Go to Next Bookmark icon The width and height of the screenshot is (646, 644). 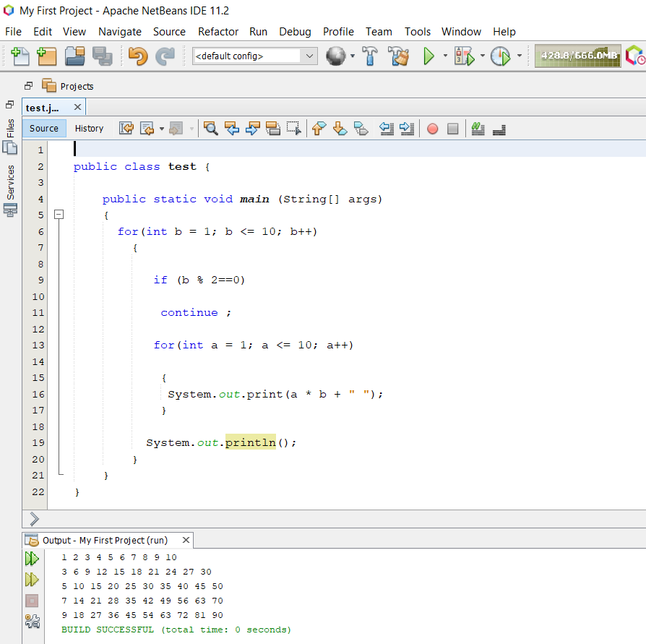click(340, 129)
